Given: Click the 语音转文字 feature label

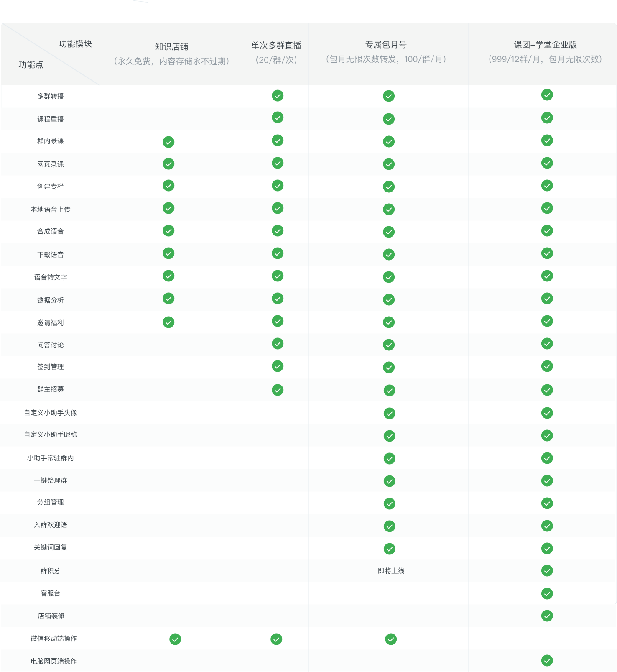Looking at the screenshot, I should pos(51,277).
